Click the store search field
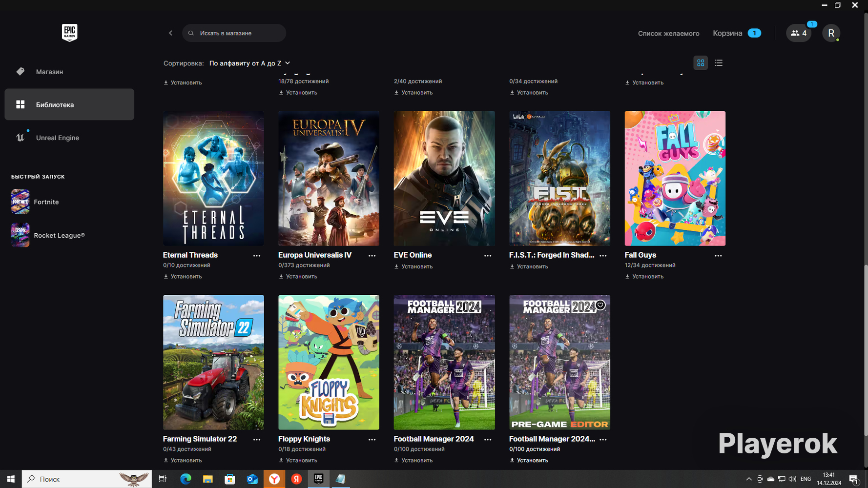Viewport: 868px width, 488px height. click(x=234, y=33)
